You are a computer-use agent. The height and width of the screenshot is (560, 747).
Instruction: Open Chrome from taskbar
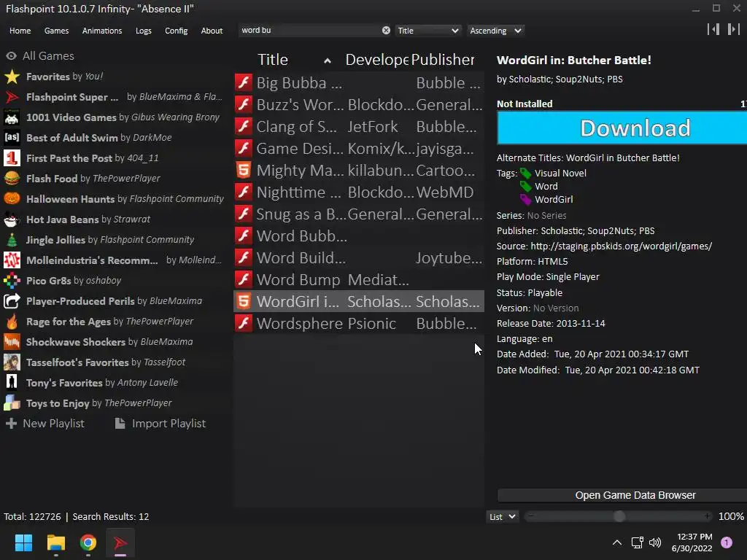[x=88, y=542]
